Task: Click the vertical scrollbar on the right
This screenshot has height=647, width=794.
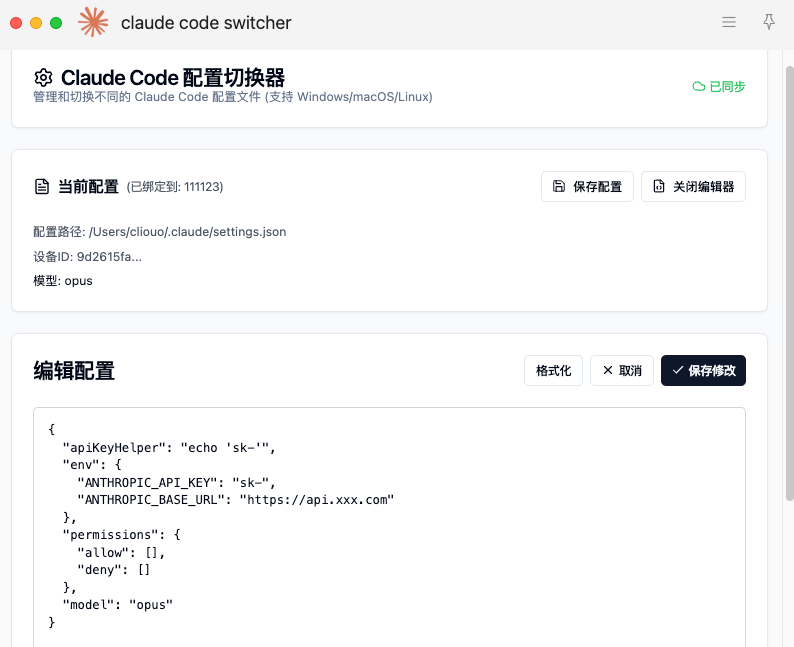Action: 789,284
